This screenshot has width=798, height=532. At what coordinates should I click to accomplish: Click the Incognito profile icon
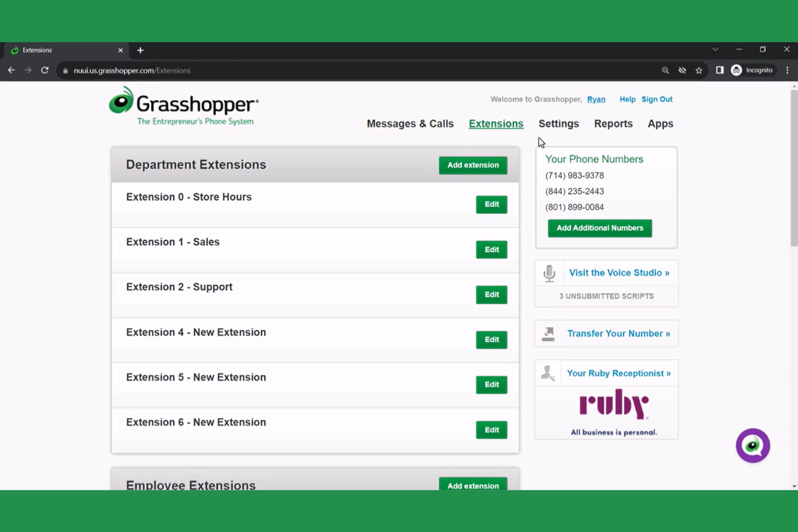pyautogui.click(x=736, y=70)
